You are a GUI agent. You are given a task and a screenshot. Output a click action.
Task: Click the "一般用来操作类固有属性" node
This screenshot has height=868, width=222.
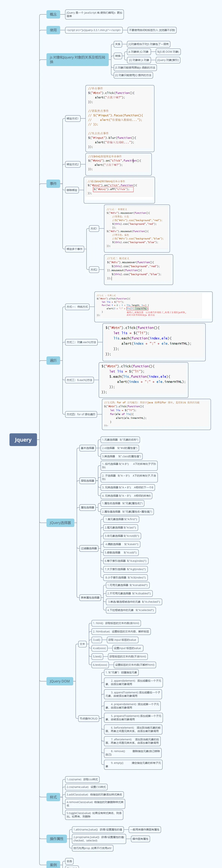pos(145,829)
